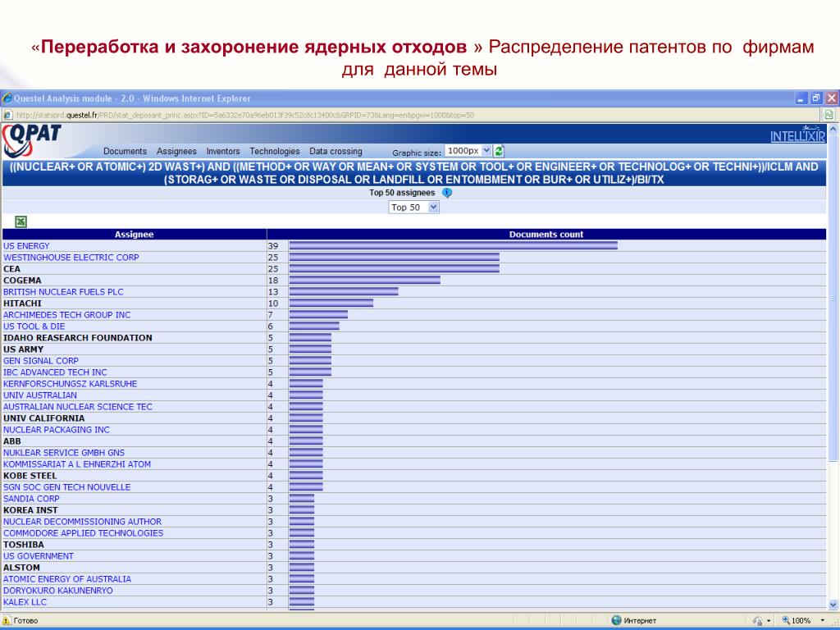
Task: Open COMMODORE APPLIED TECHNOLOGIES link
Action: click(83, 533)
